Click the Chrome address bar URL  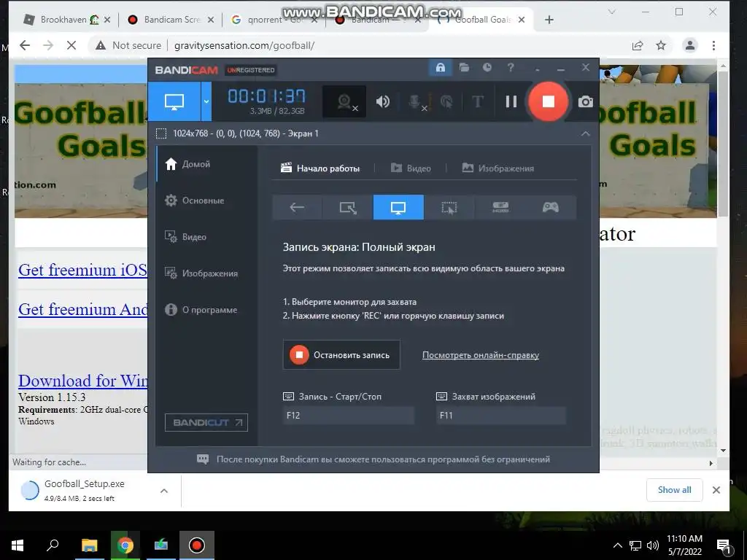click(244, 46)
